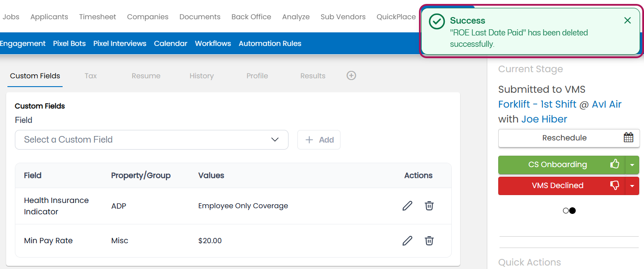Screen dimensions: 644x269
Task: Click the Values column header
Action: [211, 175]
